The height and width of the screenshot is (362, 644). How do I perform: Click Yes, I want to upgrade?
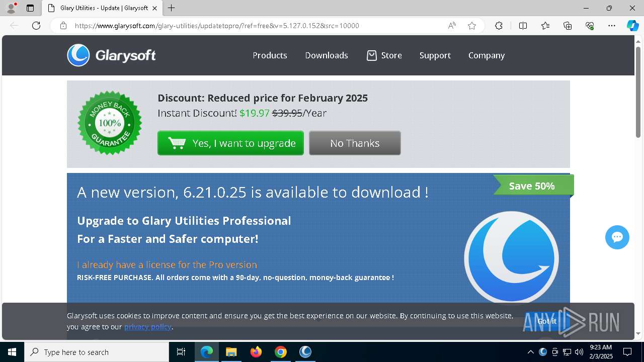(x=230, y=143)
